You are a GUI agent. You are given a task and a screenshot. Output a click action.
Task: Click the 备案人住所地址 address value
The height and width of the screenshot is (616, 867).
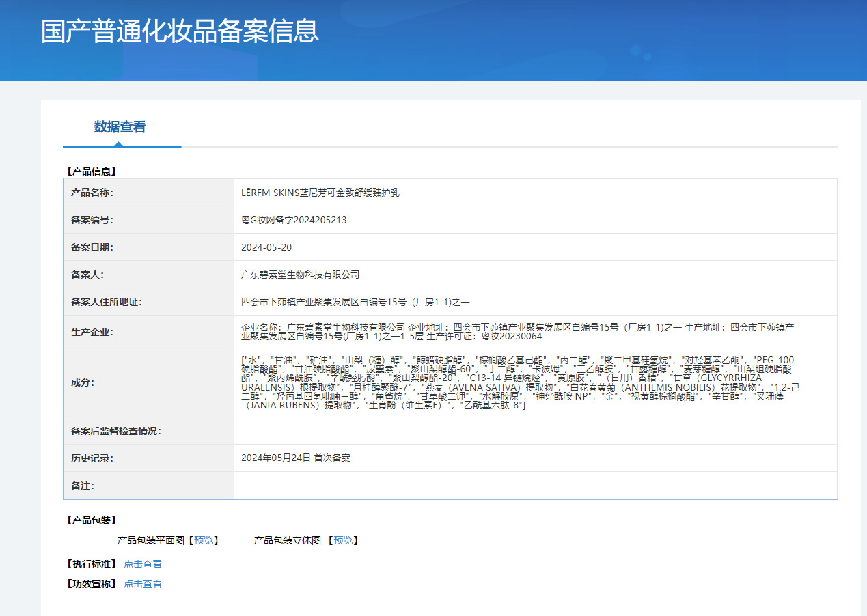[x=355, y=302]
